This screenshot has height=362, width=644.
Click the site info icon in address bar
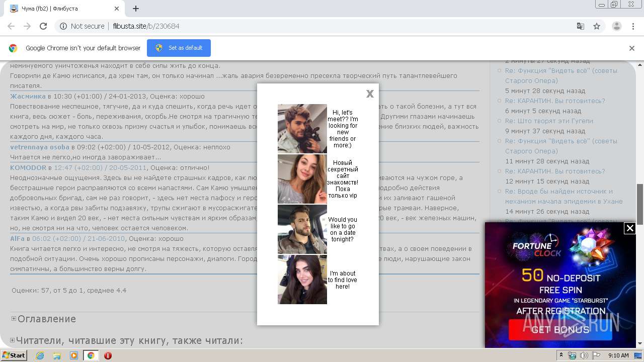click(x=63, y=26)
